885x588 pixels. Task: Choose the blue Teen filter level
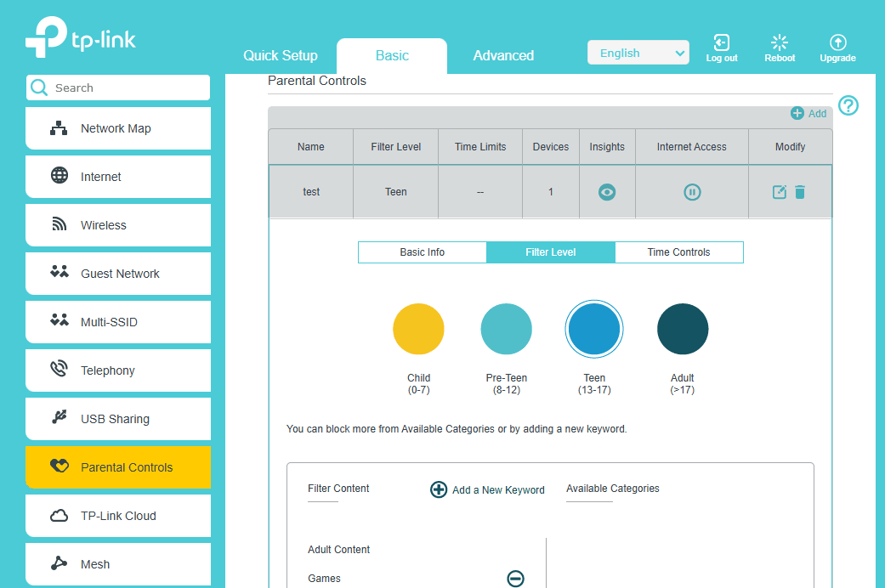click(593, 329)
